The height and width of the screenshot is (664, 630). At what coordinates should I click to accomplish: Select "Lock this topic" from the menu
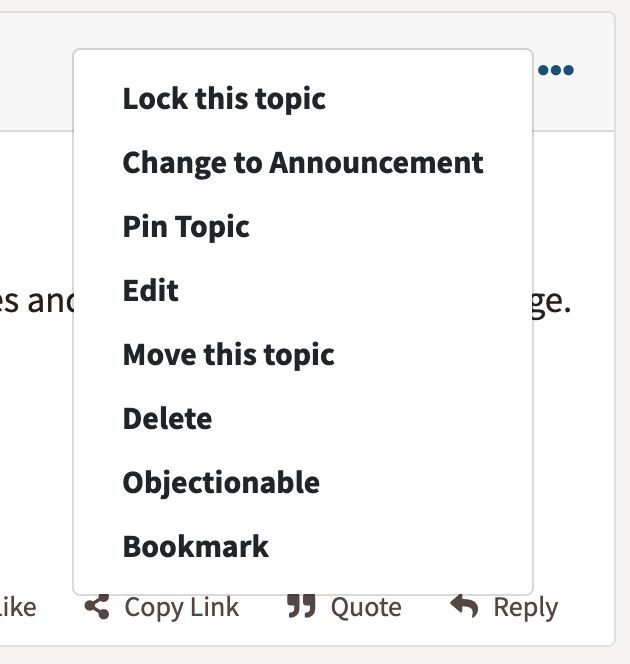pyautogui.click(x=224, y=99)
